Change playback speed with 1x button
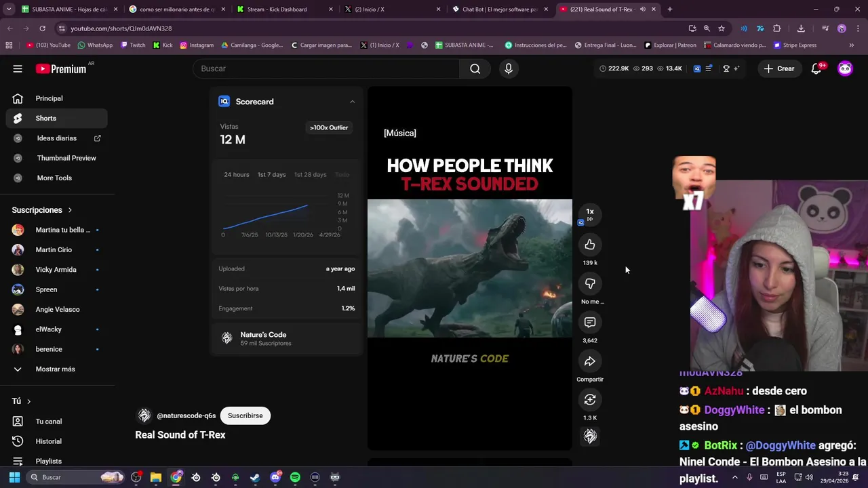Image resolution: width=868 pixels, height=488 pixels. [x=590, y=214]
